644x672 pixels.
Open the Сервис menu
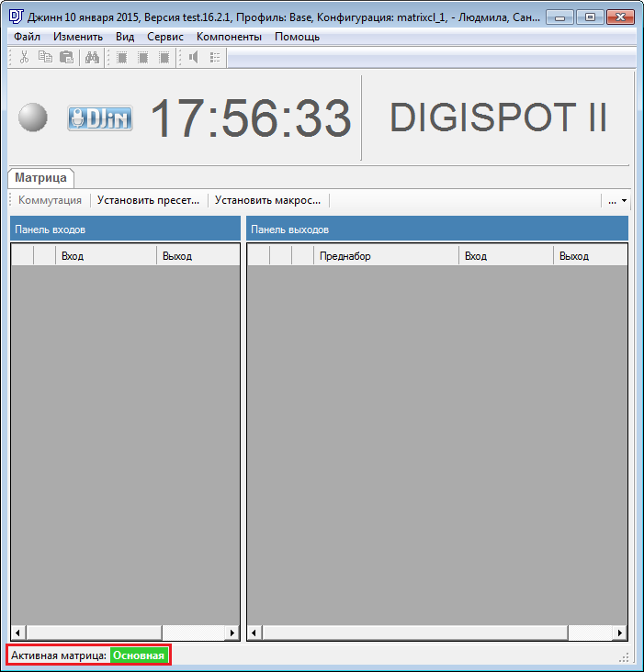(x=165, y=37)
